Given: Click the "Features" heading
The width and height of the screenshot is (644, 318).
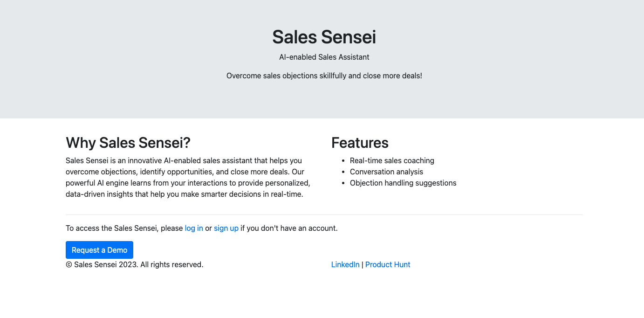Looking at the screenshot, I should pos(360,143).
